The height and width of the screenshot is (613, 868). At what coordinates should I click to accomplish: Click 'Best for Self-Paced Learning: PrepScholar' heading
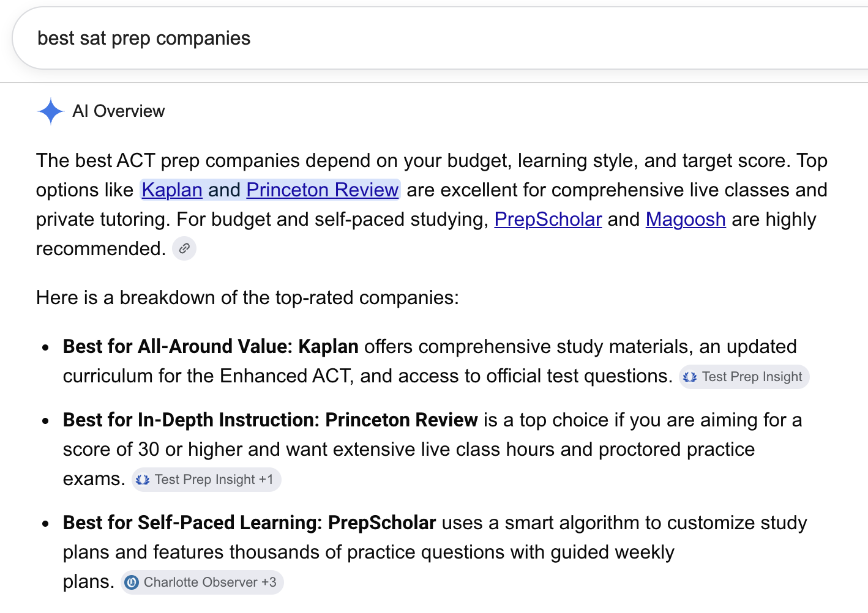249,522
